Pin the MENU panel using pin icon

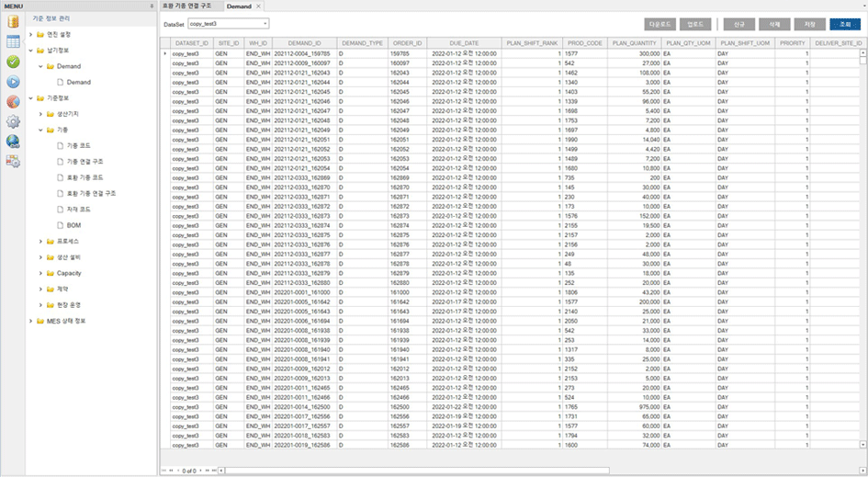(x=152, y=6)
